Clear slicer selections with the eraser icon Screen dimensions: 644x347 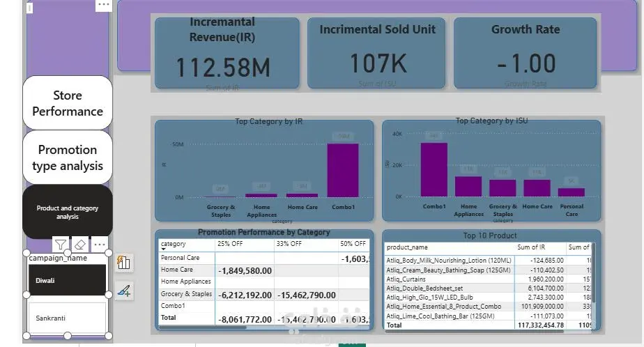pos(80,245)
